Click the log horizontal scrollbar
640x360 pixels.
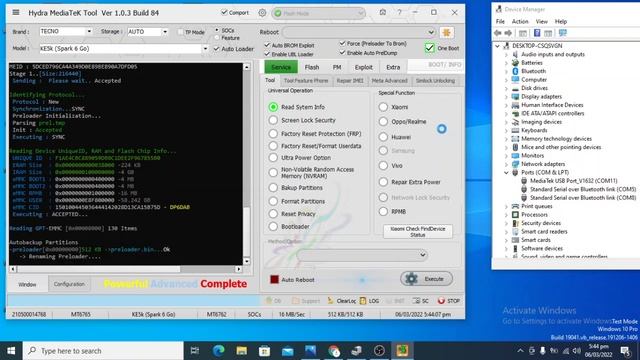(x=98, y=269)
